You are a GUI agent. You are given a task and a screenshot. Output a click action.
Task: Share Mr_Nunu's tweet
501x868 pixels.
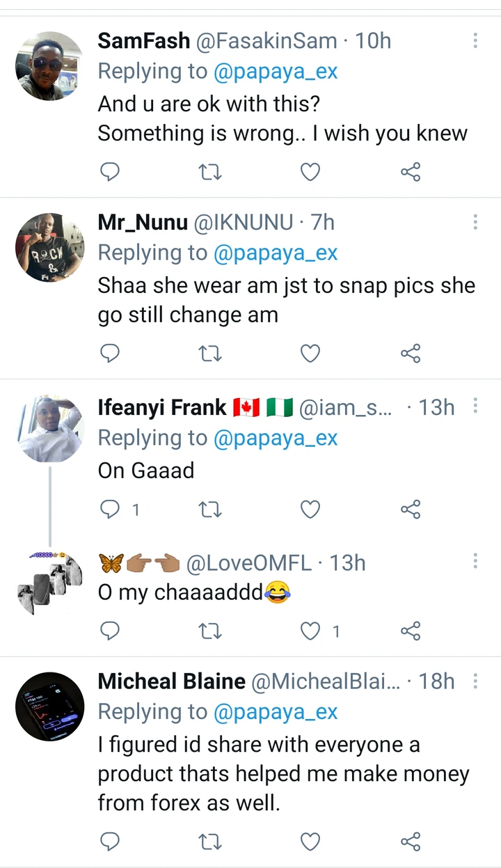tap(411, 354)
